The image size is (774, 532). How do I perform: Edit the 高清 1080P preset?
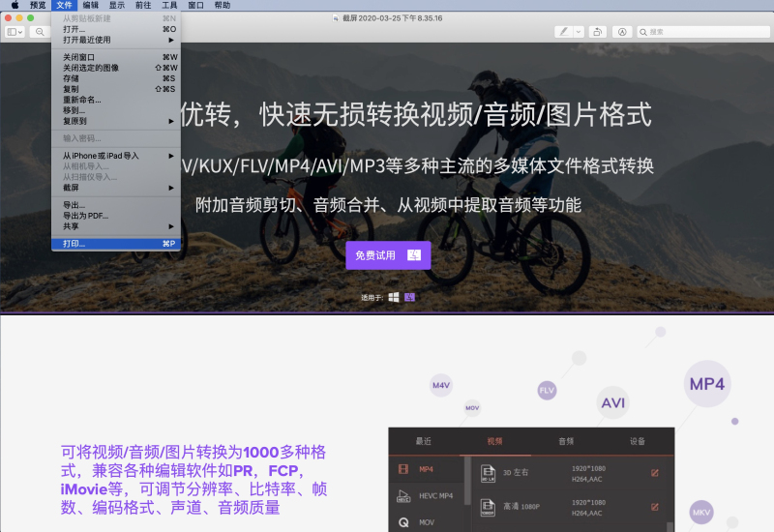coord(655,507)
